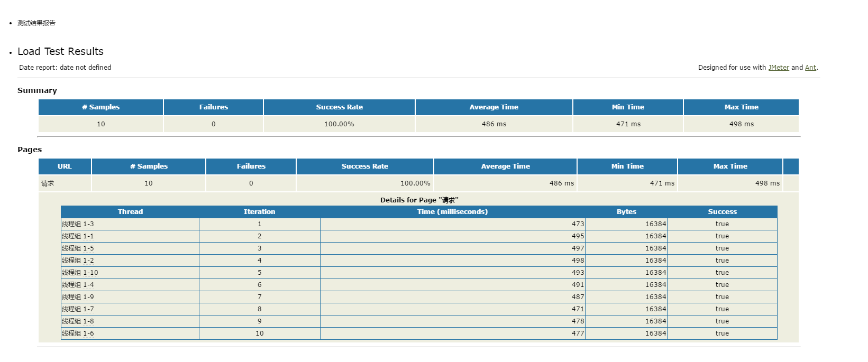This screenshot has width=868, height=362.
Task: Select Summary max time 498 ms
Action: coord(742,124)
